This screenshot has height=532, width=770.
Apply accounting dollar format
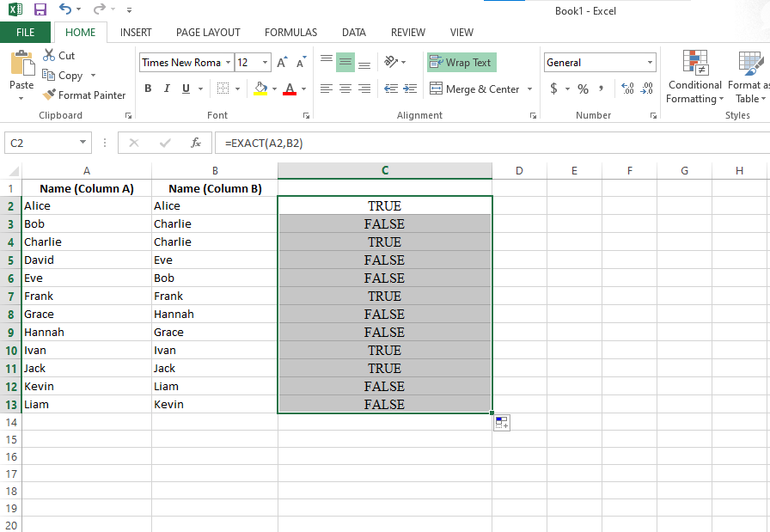[x=554, y=89]
